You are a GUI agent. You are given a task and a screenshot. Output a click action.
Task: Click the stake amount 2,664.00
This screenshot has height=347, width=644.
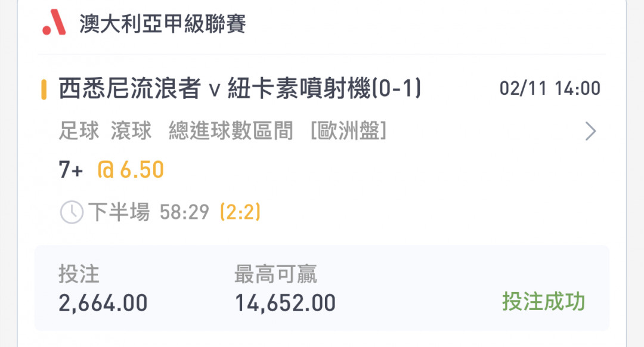coord(103,303)
